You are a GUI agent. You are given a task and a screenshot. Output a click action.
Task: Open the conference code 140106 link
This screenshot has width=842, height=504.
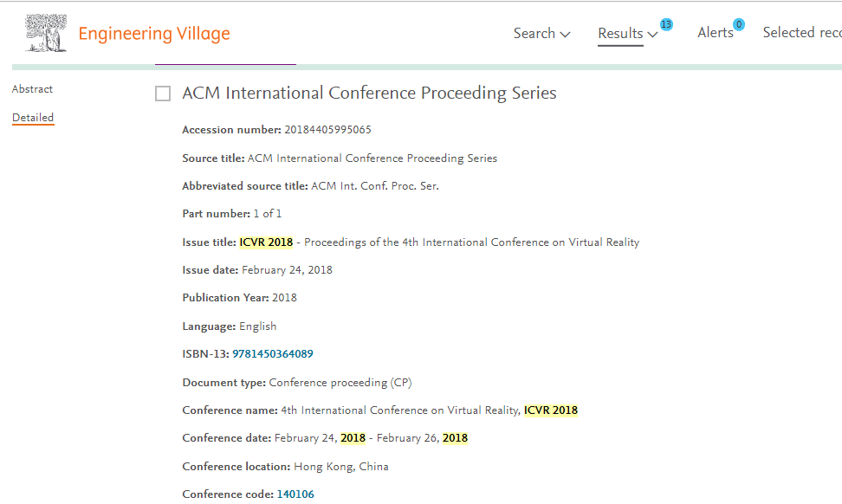295,494
